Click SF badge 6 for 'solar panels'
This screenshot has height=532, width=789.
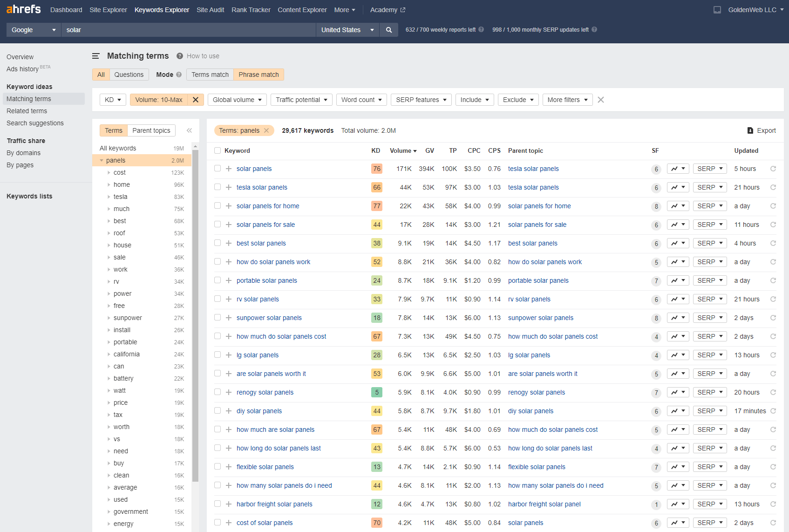click(656, 169)
